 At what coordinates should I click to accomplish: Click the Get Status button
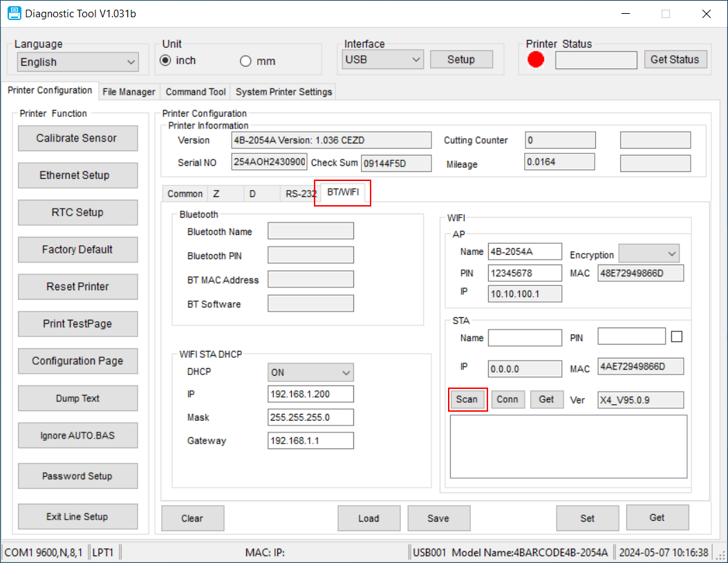pyautogui.click(x=675, y=59)
